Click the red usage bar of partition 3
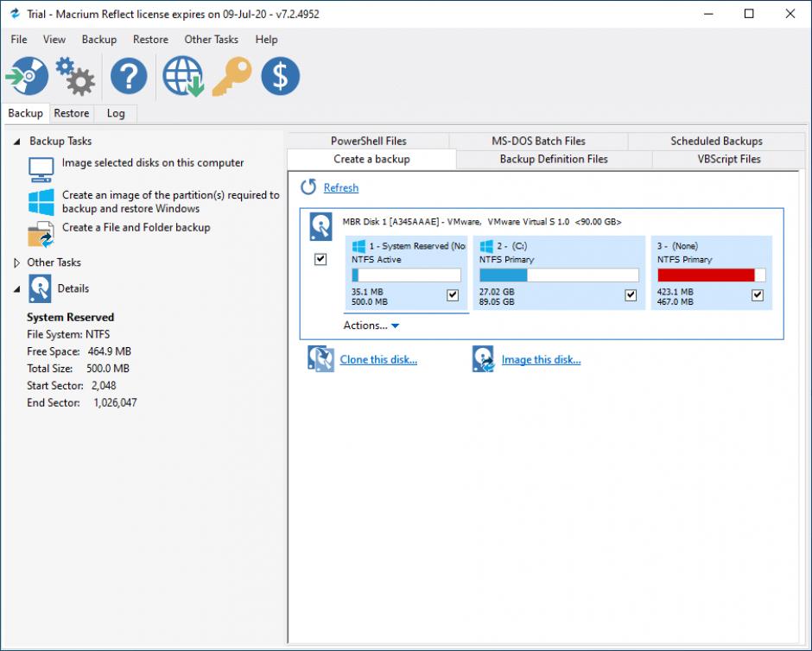 tap(711, 275)
